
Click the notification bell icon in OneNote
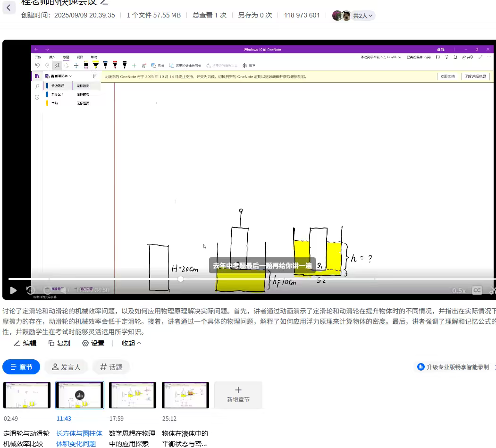[x=455, y=57]
